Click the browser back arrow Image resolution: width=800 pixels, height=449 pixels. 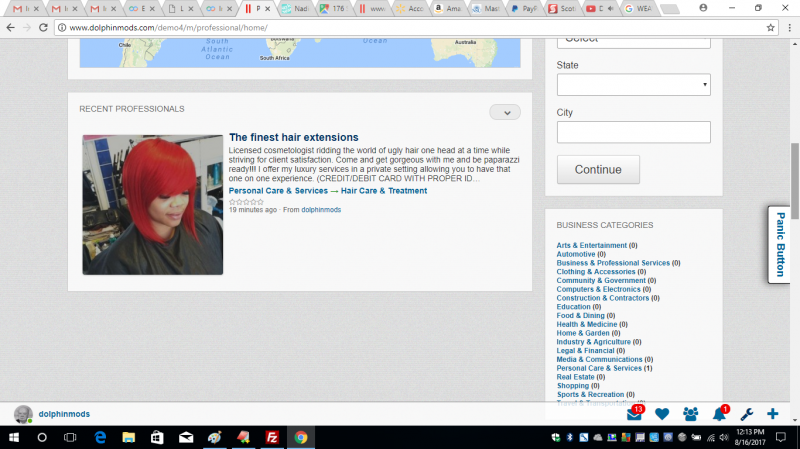pyautogui.click(x=11, y=28)
